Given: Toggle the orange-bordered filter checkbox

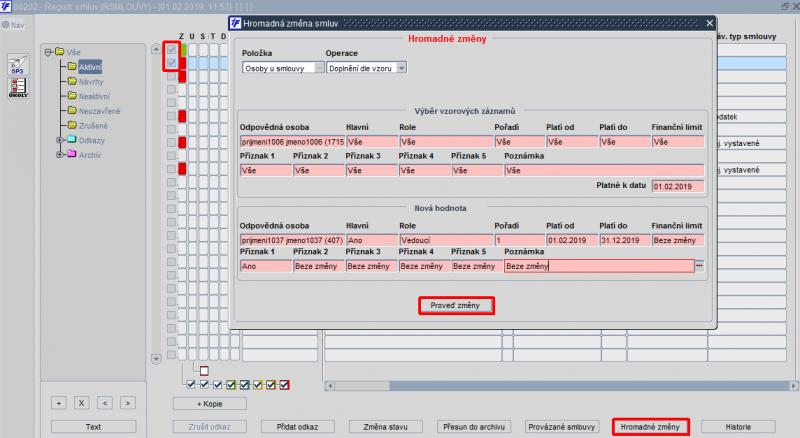Looking at the screenshot, I should coord(271,384).
